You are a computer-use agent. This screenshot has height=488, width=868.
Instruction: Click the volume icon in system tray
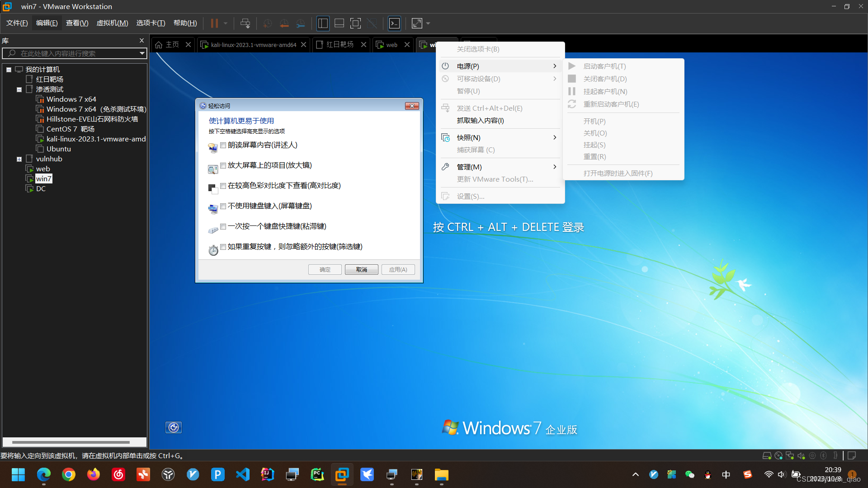[782, 474]
